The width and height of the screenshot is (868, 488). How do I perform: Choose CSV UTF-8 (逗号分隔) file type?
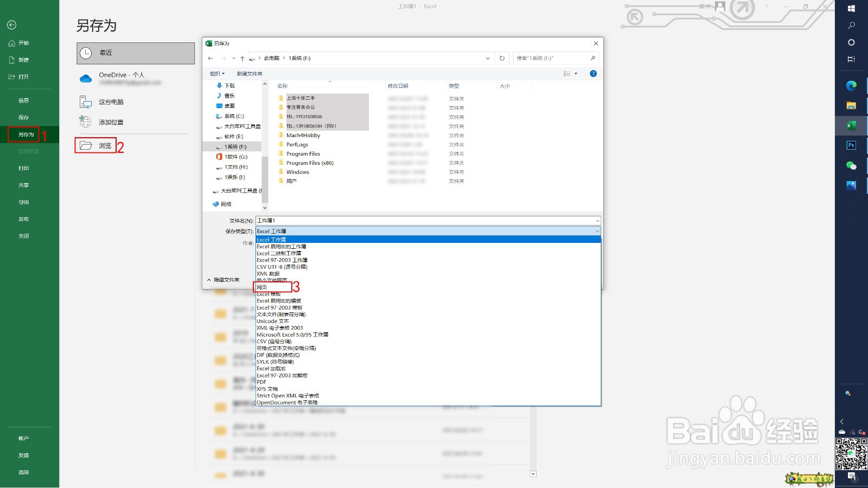[x=282, y=267]
